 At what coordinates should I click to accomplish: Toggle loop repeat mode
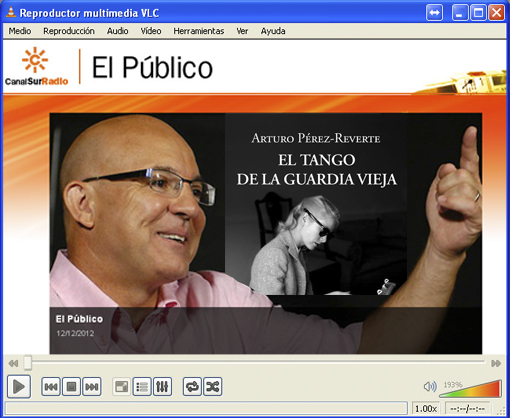click(192, 387)
